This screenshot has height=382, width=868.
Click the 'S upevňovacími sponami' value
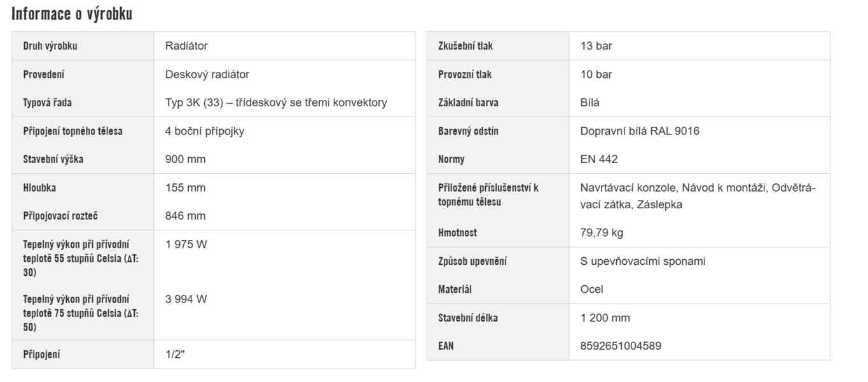tap(642, 261)
